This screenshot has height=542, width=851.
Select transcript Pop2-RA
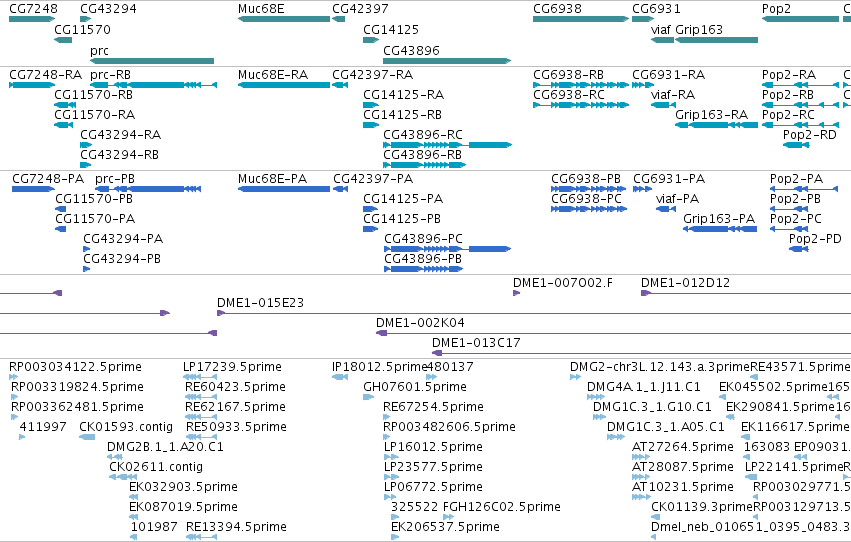[801, 85]
